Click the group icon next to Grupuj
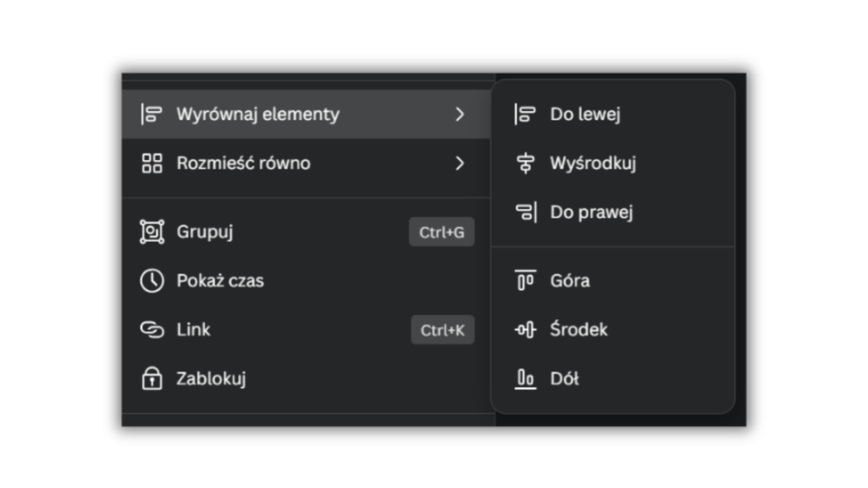Viewport: 868px width, 488px height. (152, 231)
